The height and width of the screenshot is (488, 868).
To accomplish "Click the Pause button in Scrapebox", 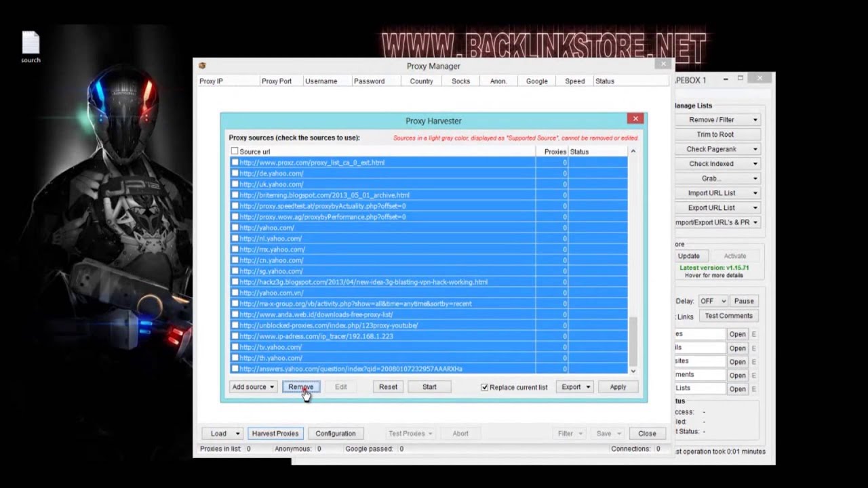I will click(744, 301).
